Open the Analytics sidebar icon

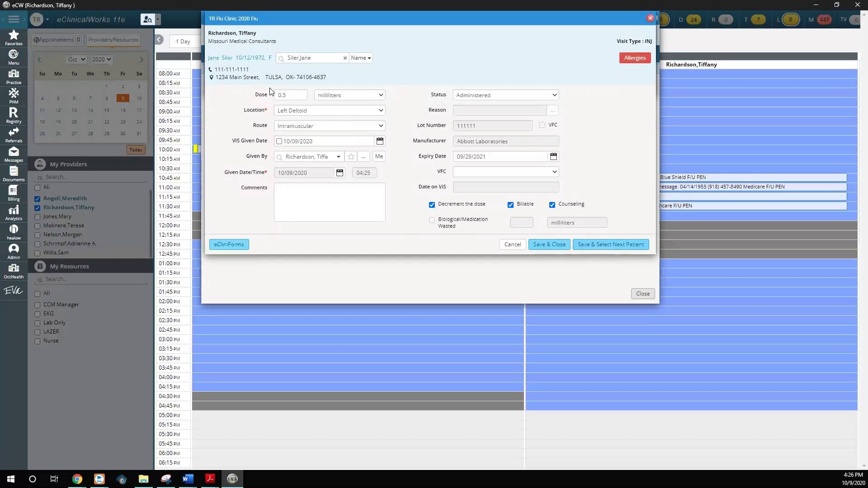[x=14, y=212]
